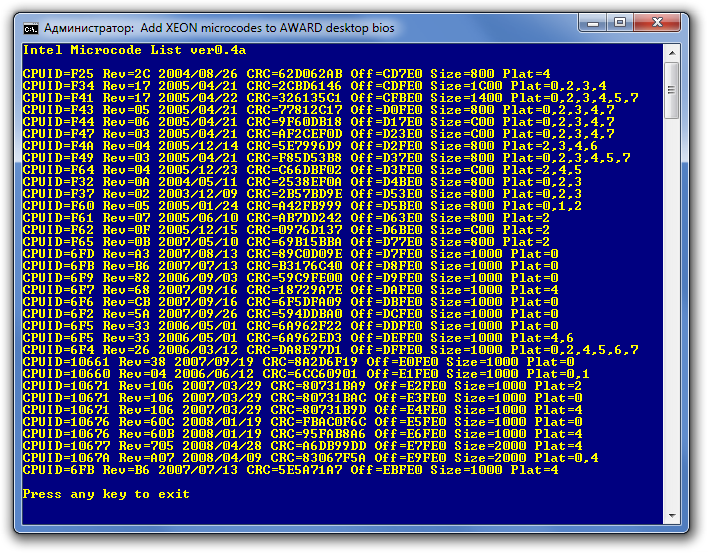Click the CPUID=6F6 Rev=CB line
Image resolution: width=708 pixels, height=553 pixels.
pos(290,302)
